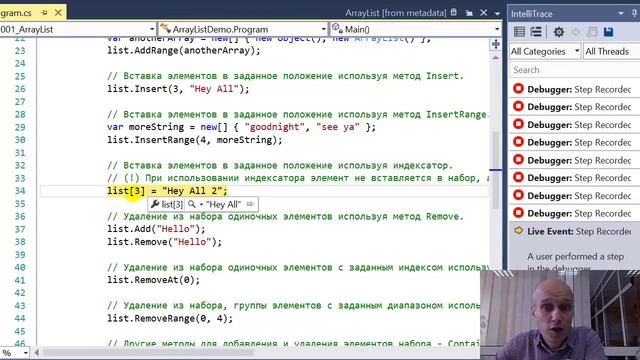Pin the gram.cs editor tab
640x360 pixels.
tap(44, 13)
